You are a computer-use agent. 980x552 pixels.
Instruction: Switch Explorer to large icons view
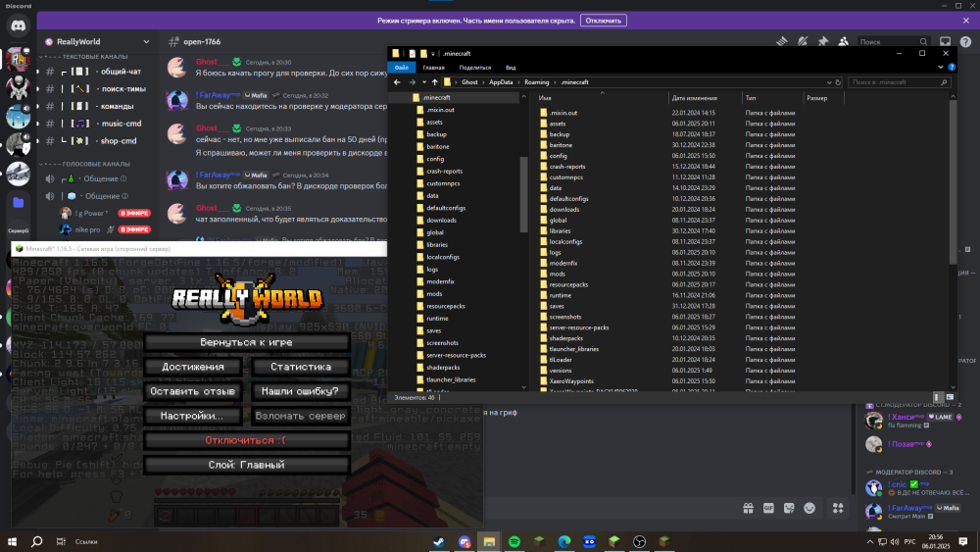point(950,397)
